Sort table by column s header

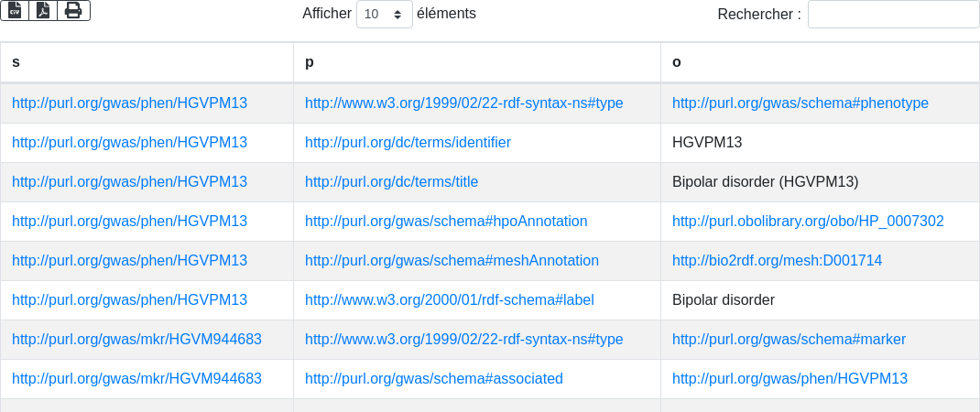[x=147, y=62]
